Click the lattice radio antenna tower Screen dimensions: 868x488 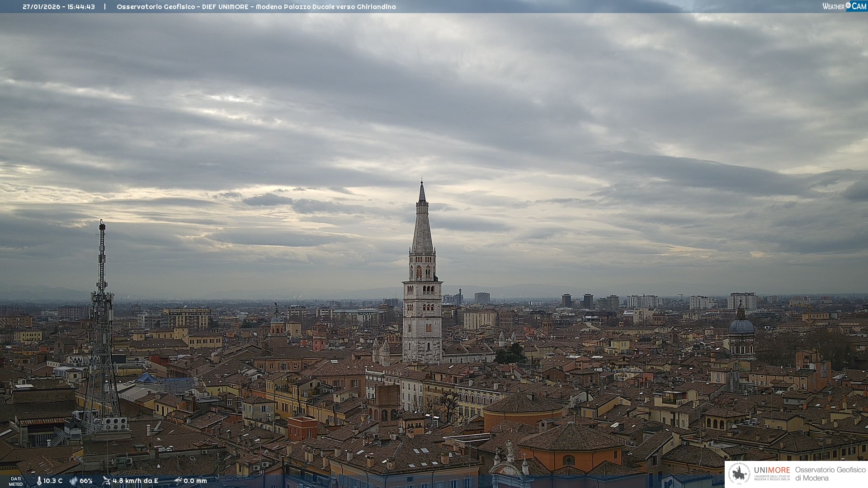[102, 325]
